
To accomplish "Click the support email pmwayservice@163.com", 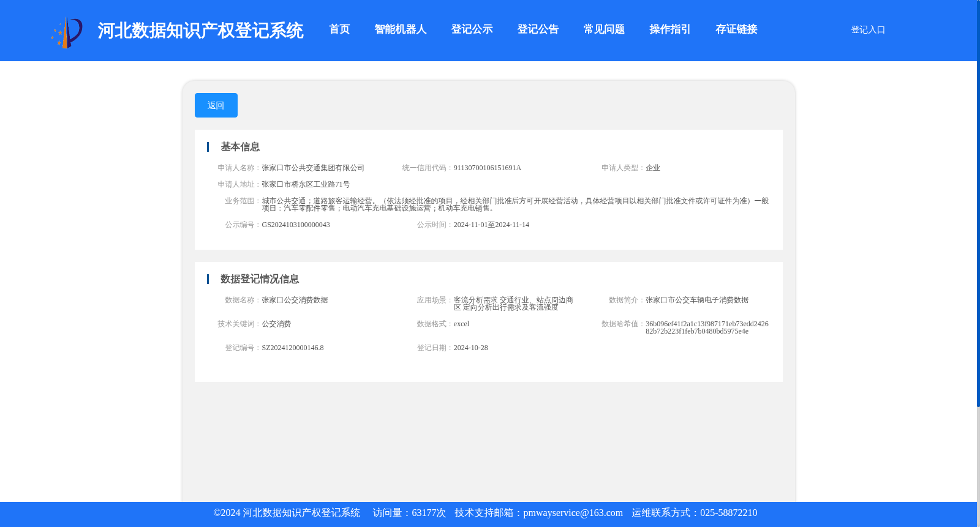I will tap(573, 513).
